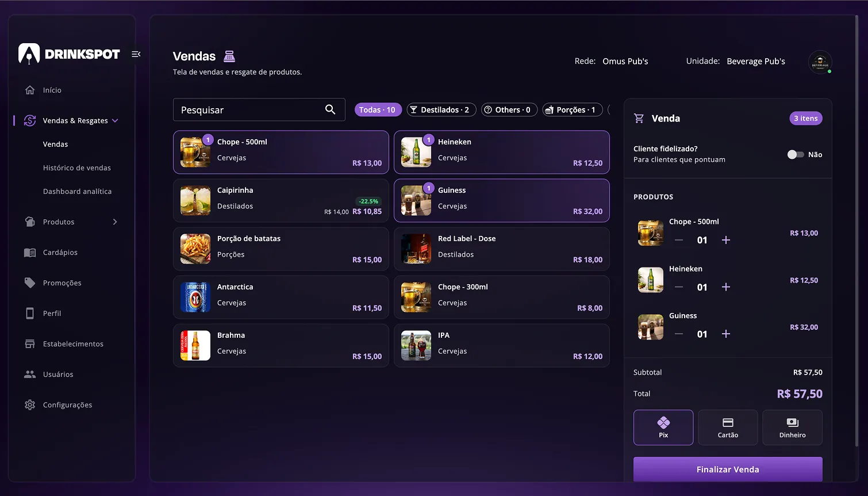Click the IPA product thumbnail
This screenshot has height=496, width=868.
coord(416,346)
